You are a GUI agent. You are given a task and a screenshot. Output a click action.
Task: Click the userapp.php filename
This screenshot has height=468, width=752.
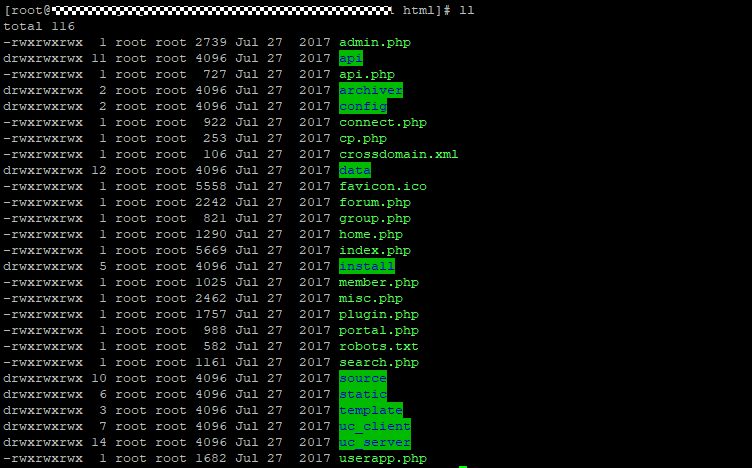(383, 458)
